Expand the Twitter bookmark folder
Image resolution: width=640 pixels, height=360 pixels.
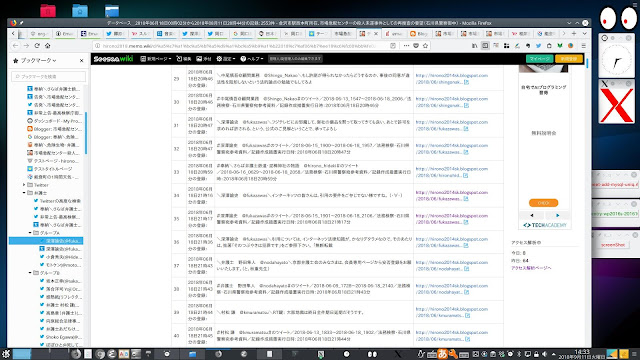coord(24,185)
